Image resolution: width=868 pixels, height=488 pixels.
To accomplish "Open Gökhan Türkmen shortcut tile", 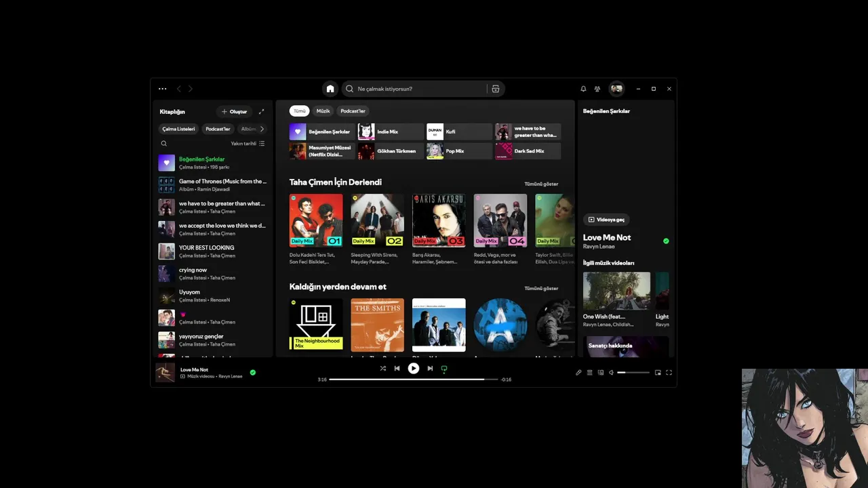I will 391,151.
